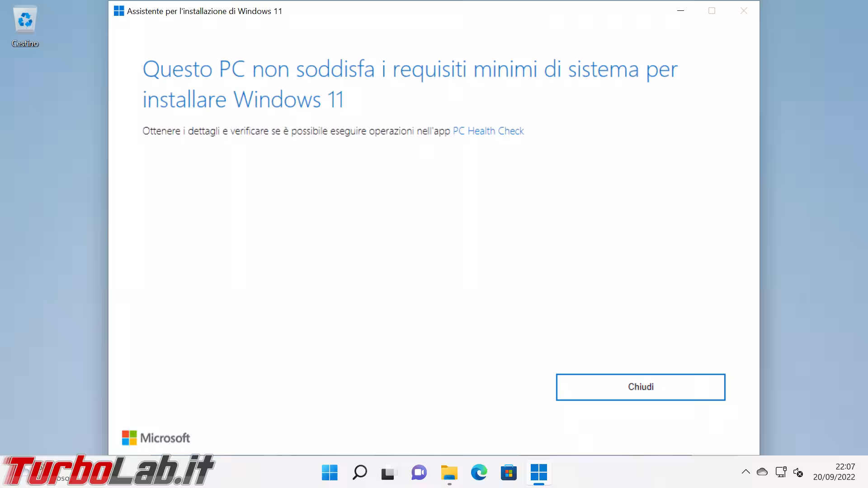Click the Windows logo in the title bar

[119, 11]
